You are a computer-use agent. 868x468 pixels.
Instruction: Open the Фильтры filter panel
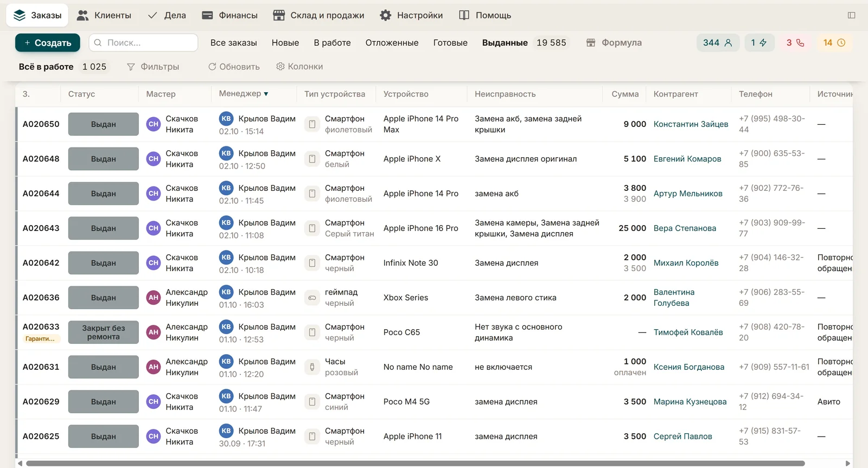point(153,67)
